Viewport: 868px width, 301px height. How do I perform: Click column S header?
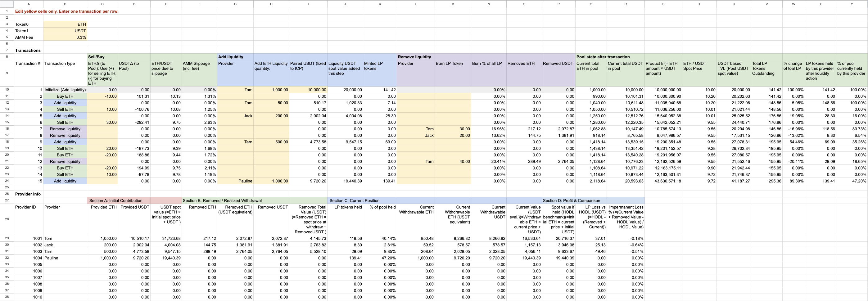click(663, 4)
